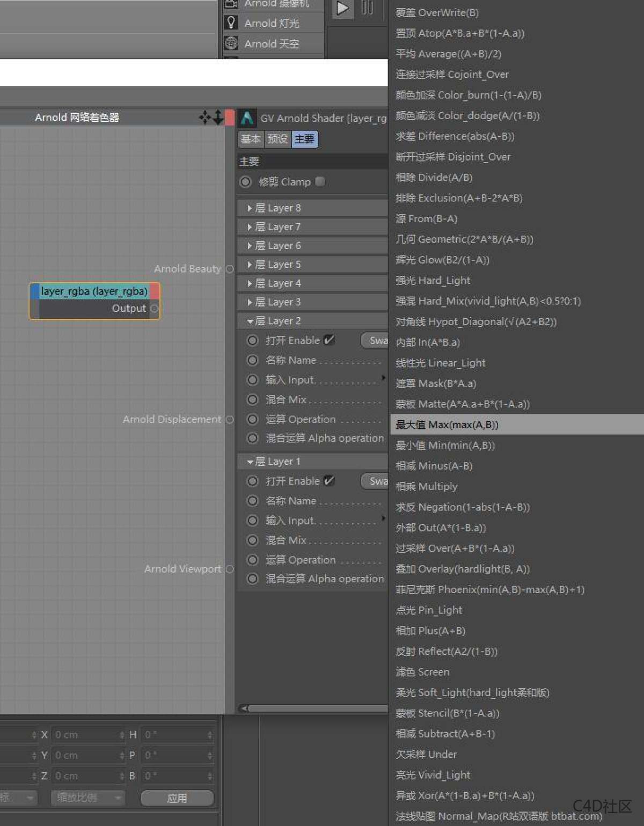The width and height of the screenshot is (644, 826).
Task: Choose 滤色 Screen operation
Action: coord(516,672)
